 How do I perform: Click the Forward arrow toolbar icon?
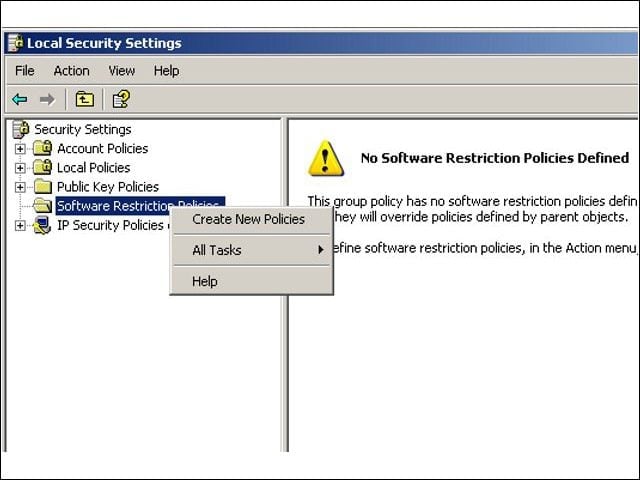[47, 99]
